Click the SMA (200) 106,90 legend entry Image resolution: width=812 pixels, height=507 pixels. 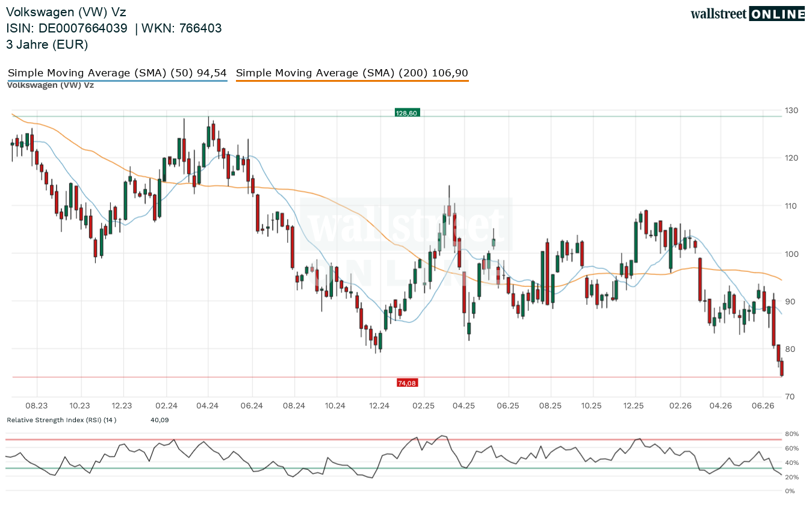pyautogui.click(x=352, y=73)
